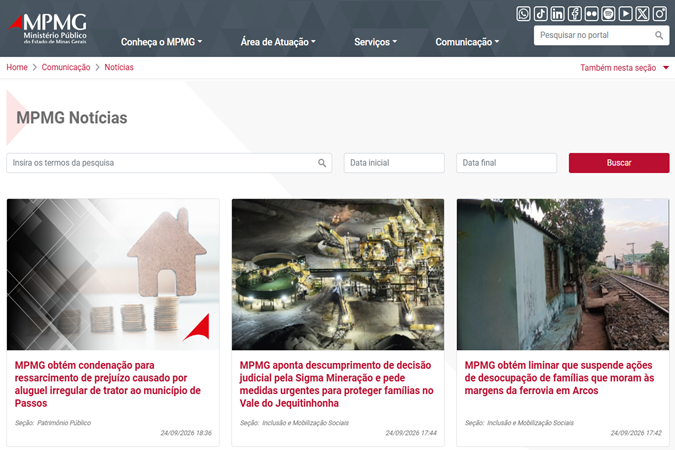Click the red Buscar button

619,163
